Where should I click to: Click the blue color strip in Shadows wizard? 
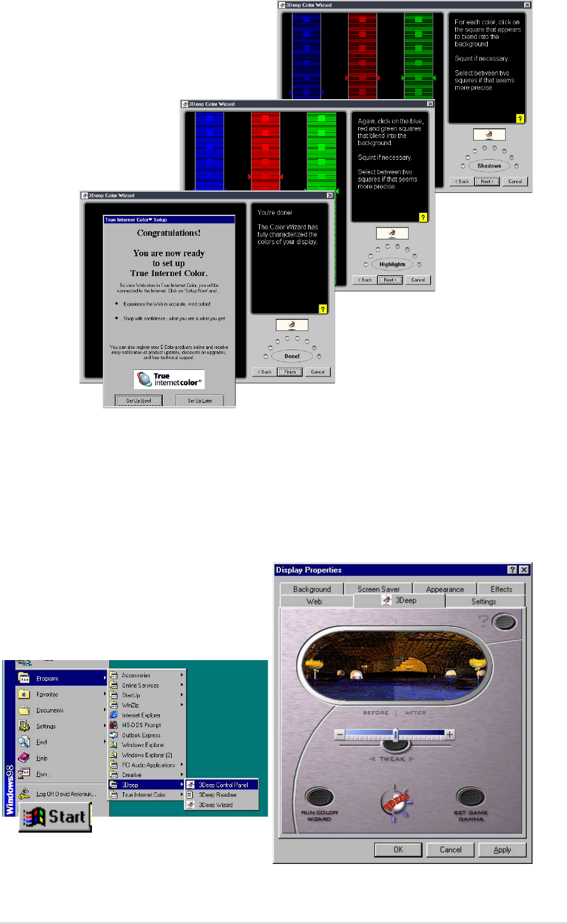click(x=307, y=55)
